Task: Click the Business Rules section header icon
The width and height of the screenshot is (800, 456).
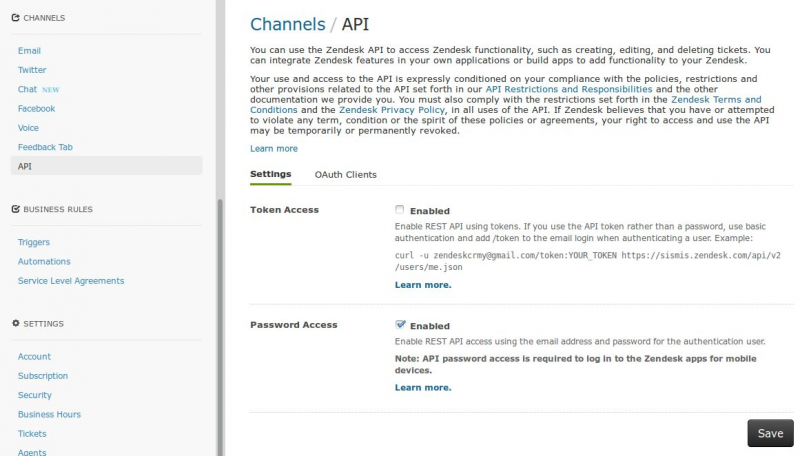Action: tap(15, 209)
